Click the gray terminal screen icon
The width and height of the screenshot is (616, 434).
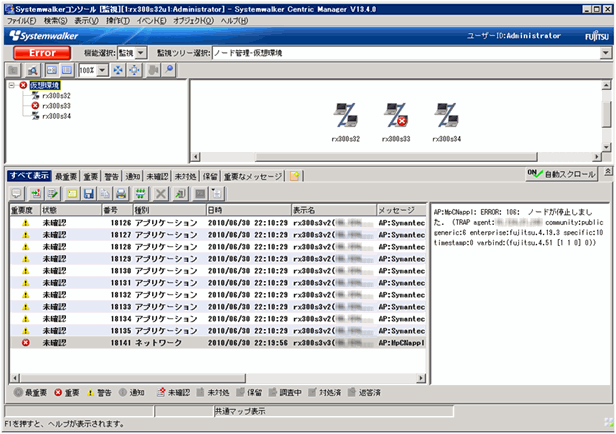click(x=200, y=193)
